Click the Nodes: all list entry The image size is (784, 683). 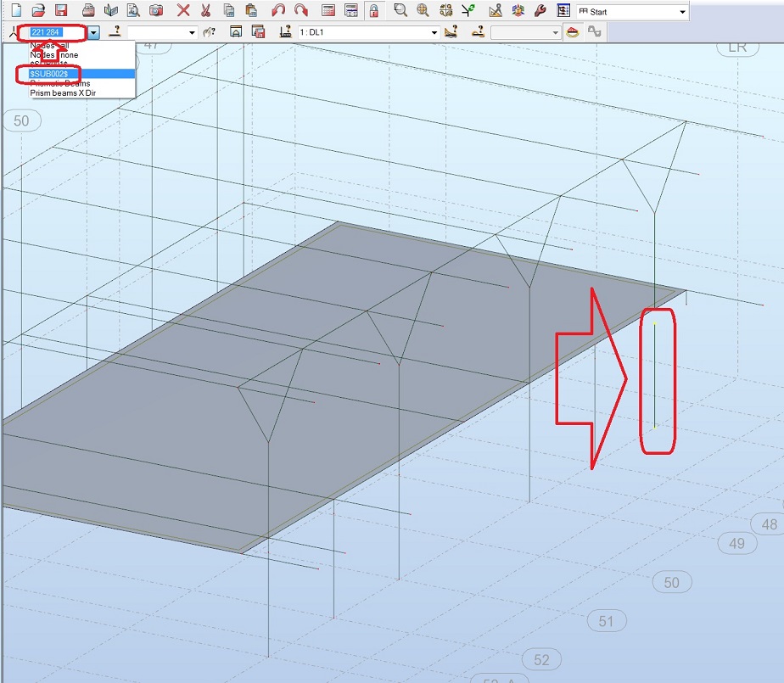point(49,45)
